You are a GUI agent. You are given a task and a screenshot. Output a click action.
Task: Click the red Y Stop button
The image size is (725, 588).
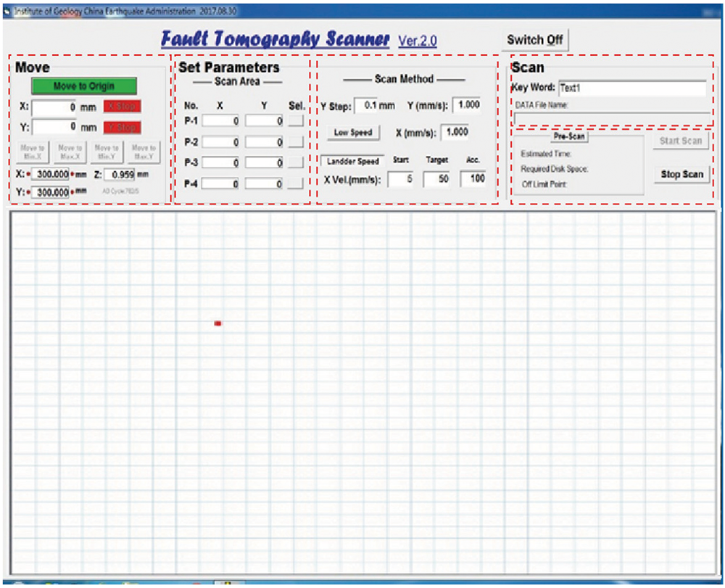click(122, 127)
